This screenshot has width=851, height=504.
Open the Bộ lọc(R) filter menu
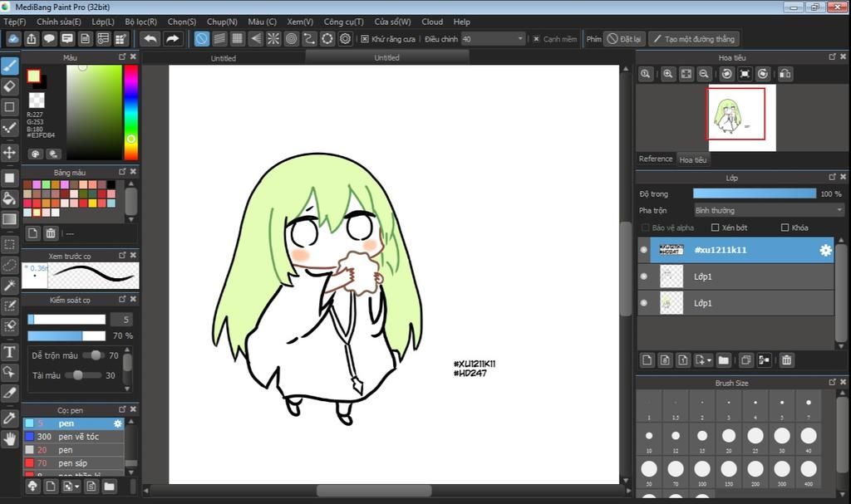coord(140,22)
